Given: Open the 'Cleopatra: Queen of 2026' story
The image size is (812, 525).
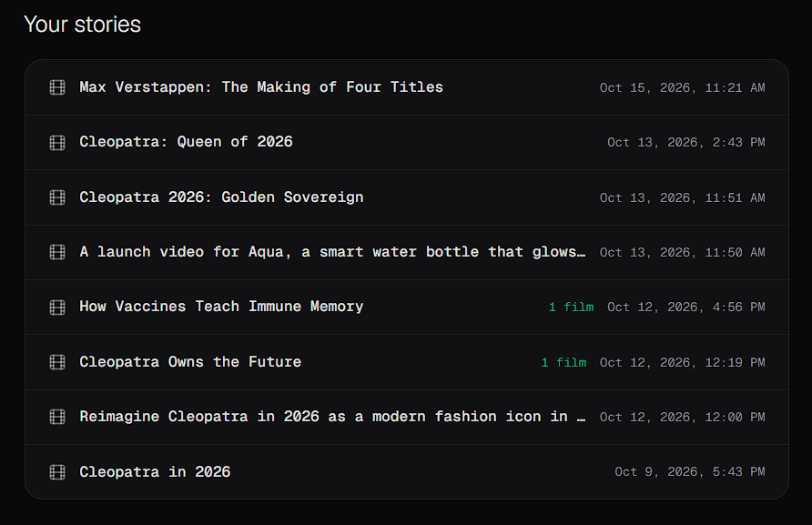Looking at the screenshot, I should pos(407,142).
